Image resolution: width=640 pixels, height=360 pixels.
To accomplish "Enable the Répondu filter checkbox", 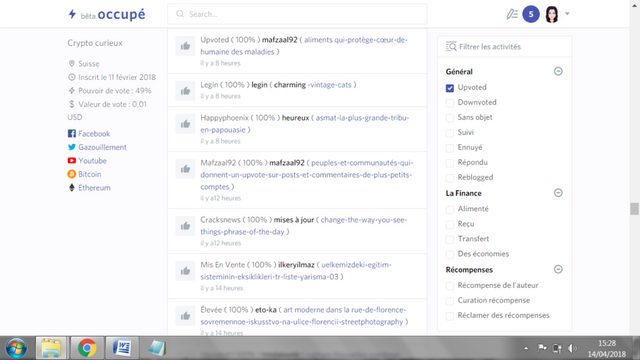I will tap(450, 163).
